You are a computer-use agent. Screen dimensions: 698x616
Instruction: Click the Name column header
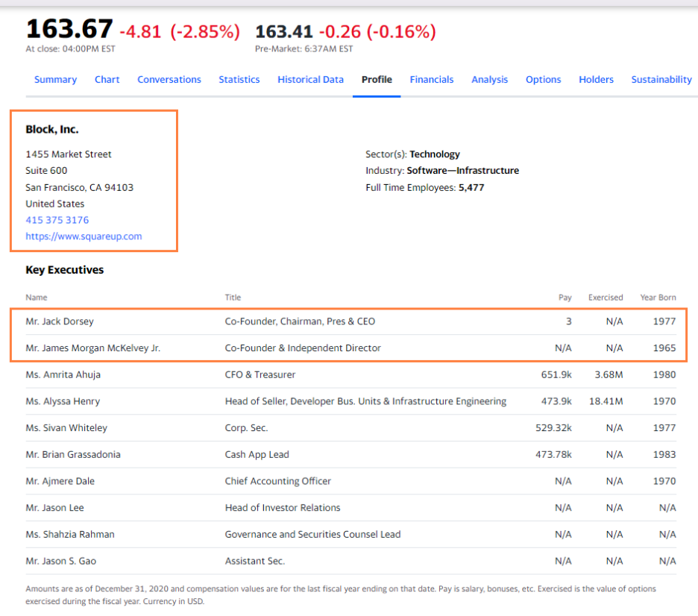(x=37, y=298)
